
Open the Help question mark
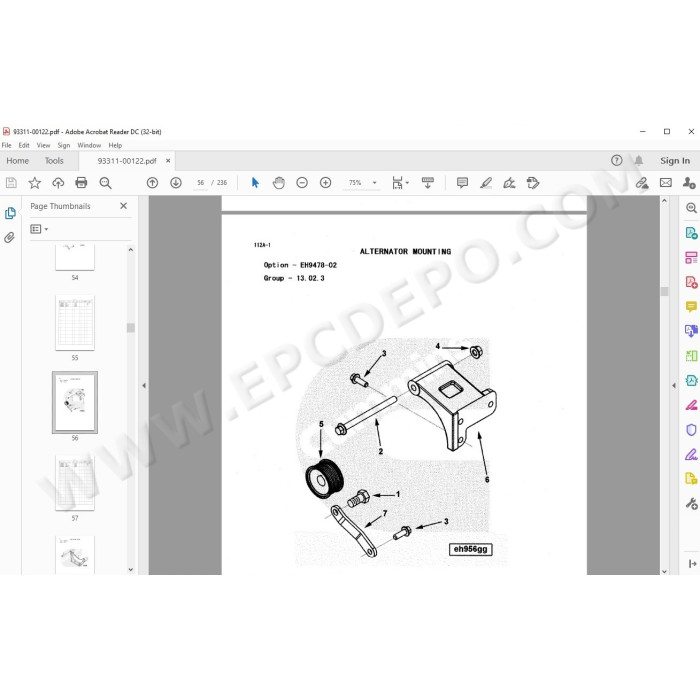pos(617,160)
